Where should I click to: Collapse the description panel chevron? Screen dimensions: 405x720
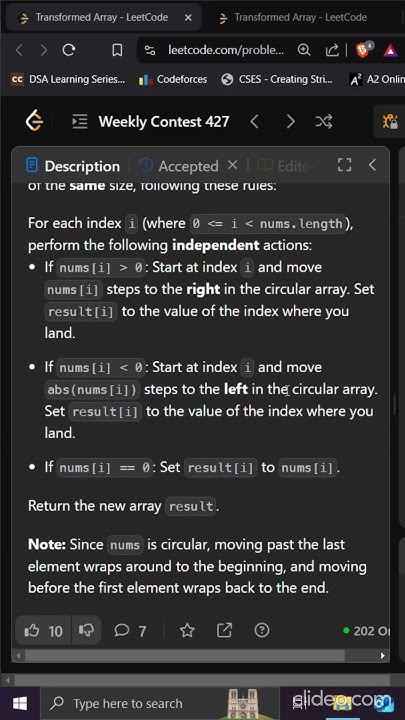pos(372,165)
